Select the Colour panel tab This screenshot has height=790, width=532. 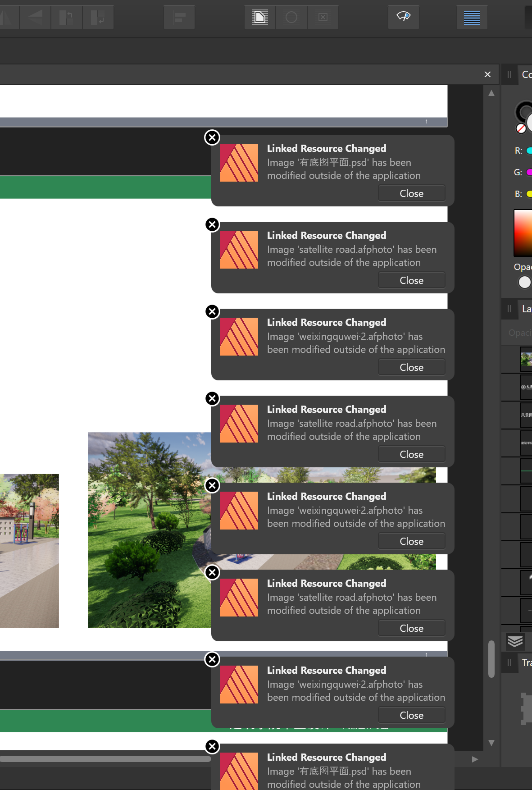pyautogui.click(x=526, y=75)
